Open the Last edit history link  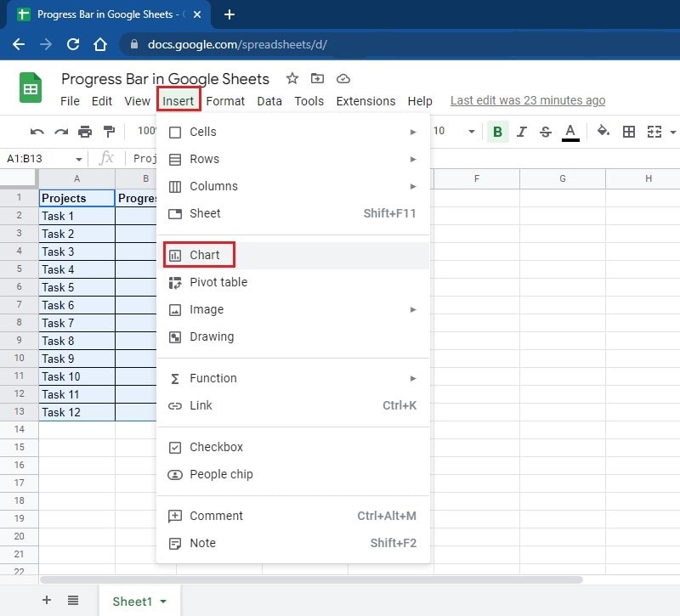point(527,100)
